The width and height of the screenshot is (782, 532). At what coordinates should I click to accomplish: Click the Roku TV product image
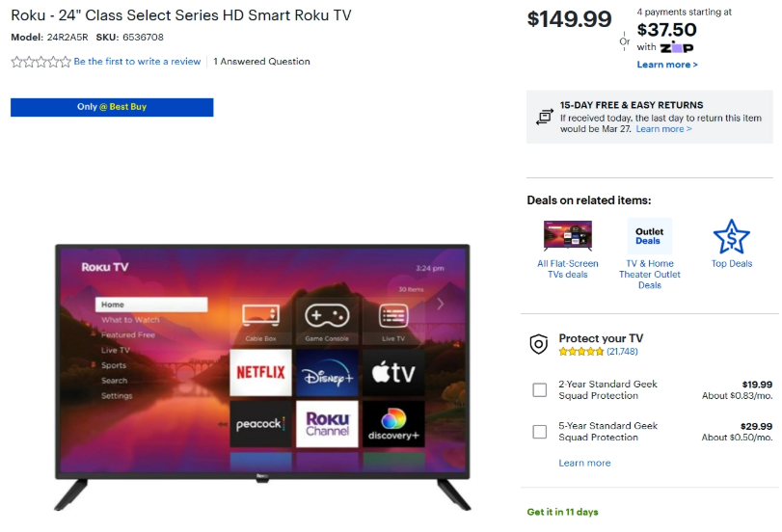point(262,377)
